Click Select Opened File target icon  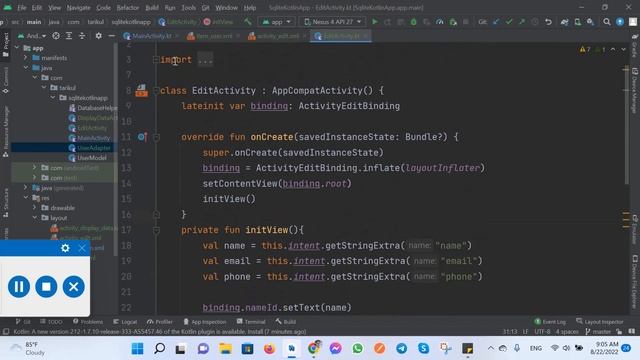(56, 36)
